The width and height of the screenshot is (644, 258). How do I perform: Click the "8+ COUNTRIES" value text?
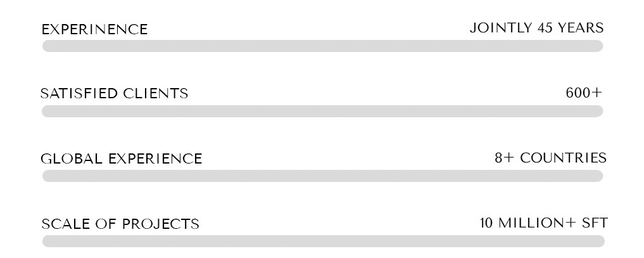[x=550, y=158]
